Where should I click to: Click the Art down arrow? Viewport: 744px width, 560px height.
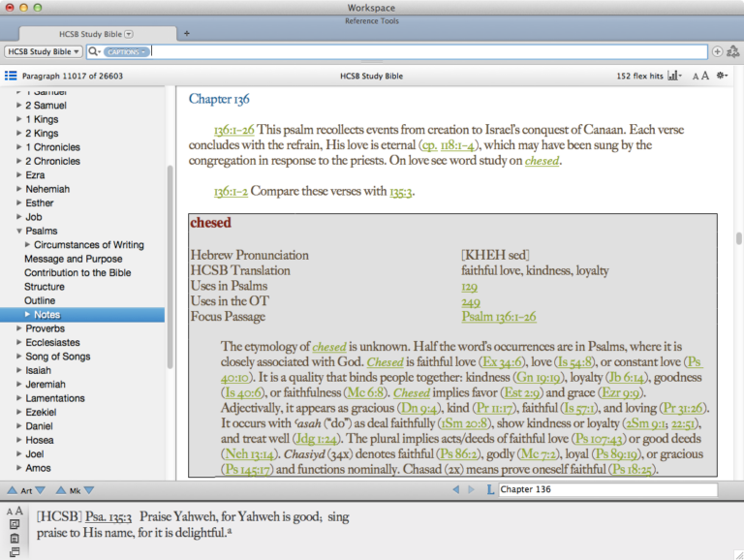tap(43, 490)
